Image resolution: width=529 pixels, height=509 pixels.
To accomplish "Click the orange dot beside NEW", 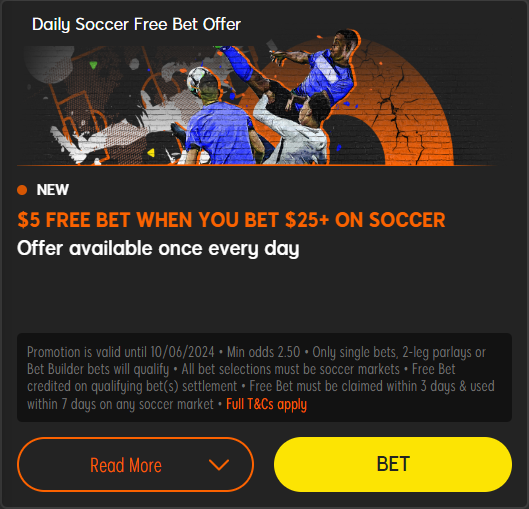I will (x=22, y=190).
